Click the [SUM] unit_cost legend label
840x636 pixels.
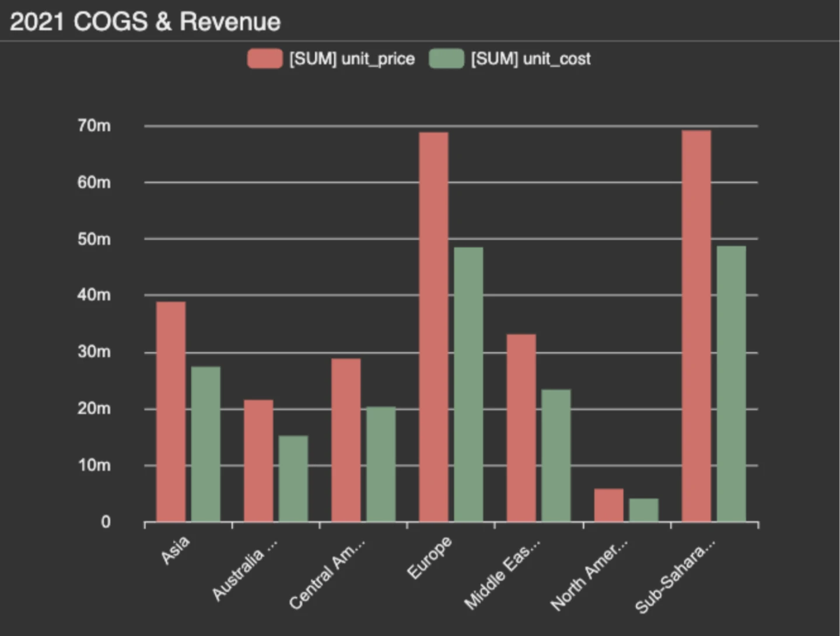pos(531,59)
